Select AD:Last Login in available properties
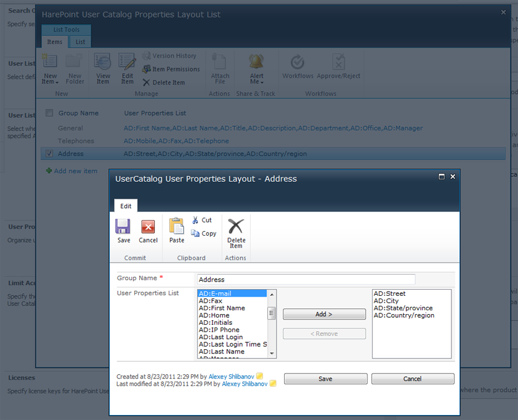The image size is (518, 420). pyautogui.click(x=232, y=337)
